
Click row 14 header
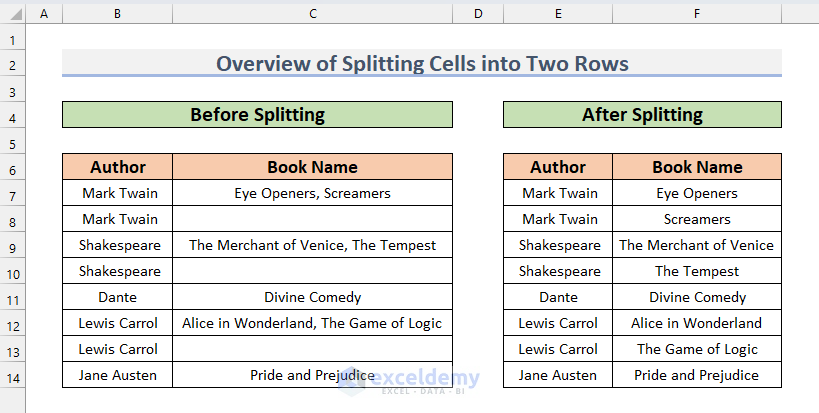tap(13, 375)
